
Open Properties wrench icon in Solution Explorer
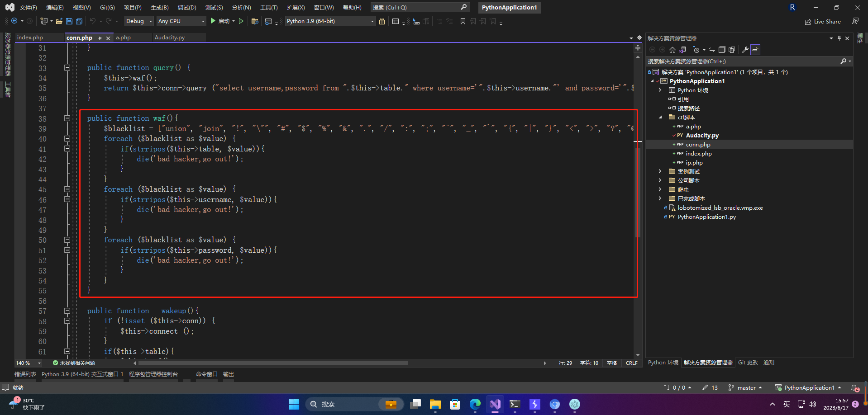pyautogui.click(x=745, y=50)
